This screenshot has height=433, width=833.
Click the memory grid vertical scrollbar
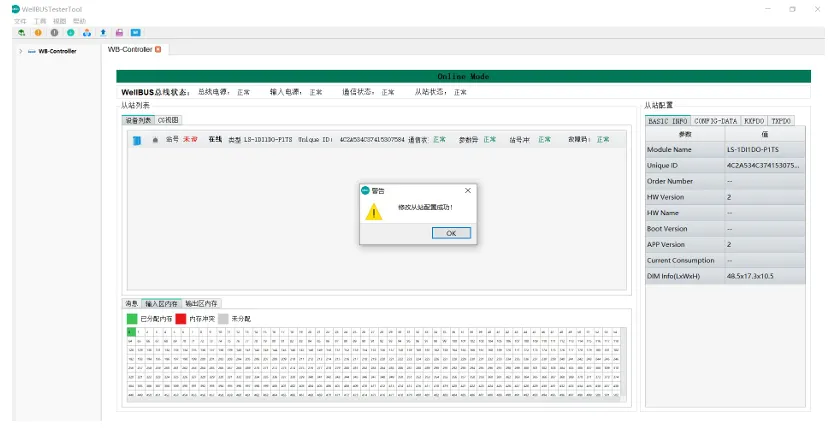[x=624, y=364]
